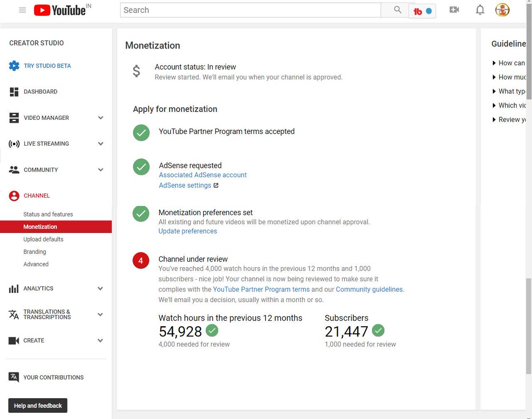The image size is (532, 419).
Task: Click the 'Apply for monetization' heading
Action: 175,109
